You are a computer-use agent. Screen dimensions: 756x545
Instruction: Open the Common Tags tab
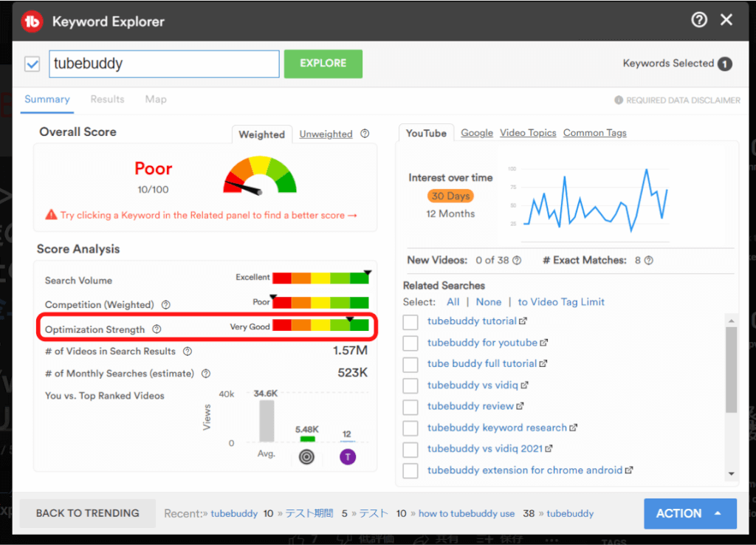point(594,133)
